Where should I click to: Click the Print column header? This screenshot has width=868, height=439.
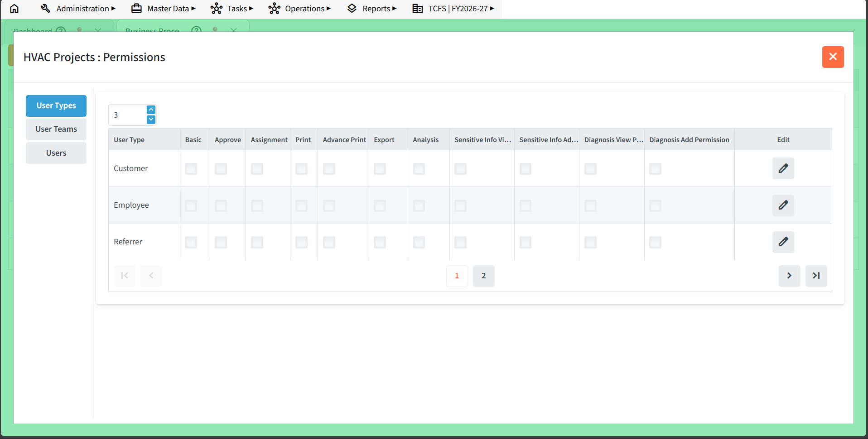[x=303, y=140]
